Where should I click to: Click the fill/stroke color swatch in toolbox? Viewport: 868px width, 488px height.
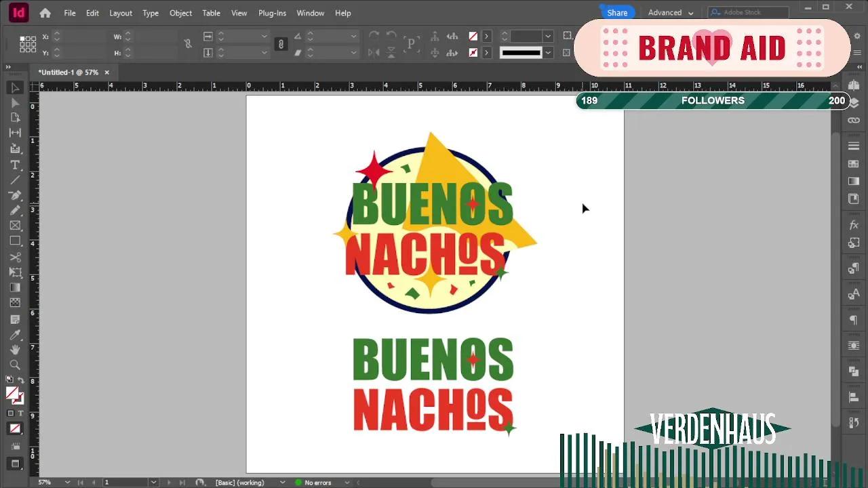click(x=12, y=393)
